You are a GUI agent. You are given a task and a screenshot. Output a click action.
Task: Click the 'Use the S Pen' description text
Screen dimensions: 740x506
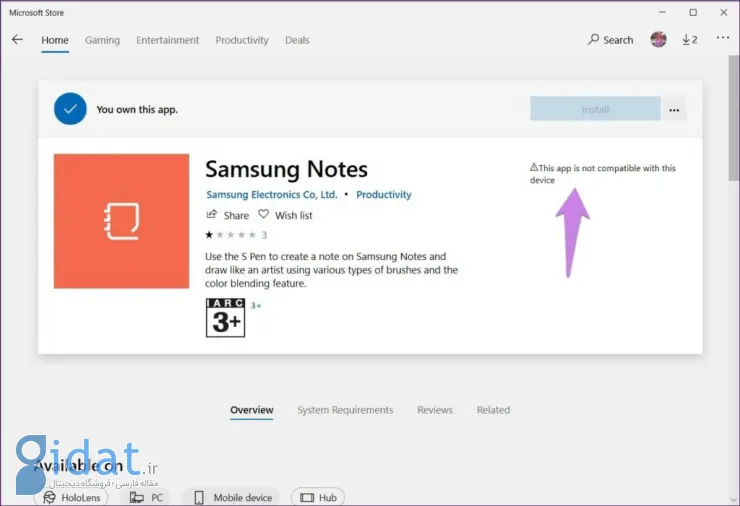331,270
